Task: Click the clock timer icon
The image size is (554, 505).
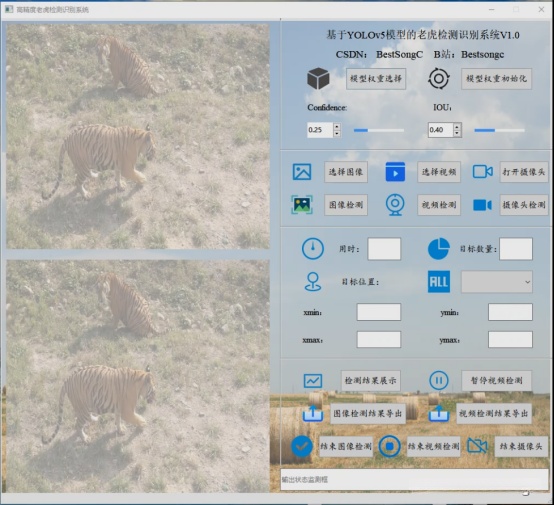Action: click(x=313, y=249)
